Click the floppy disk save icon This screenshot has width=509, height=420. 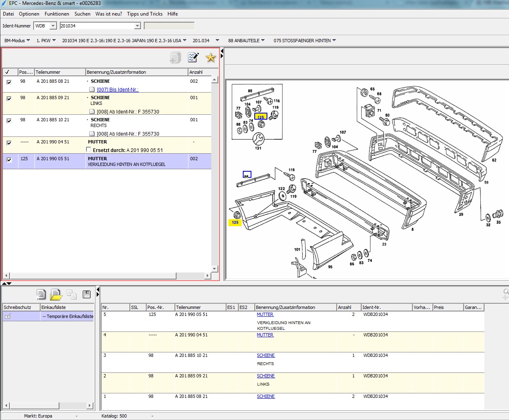click(x=86, y=294)
